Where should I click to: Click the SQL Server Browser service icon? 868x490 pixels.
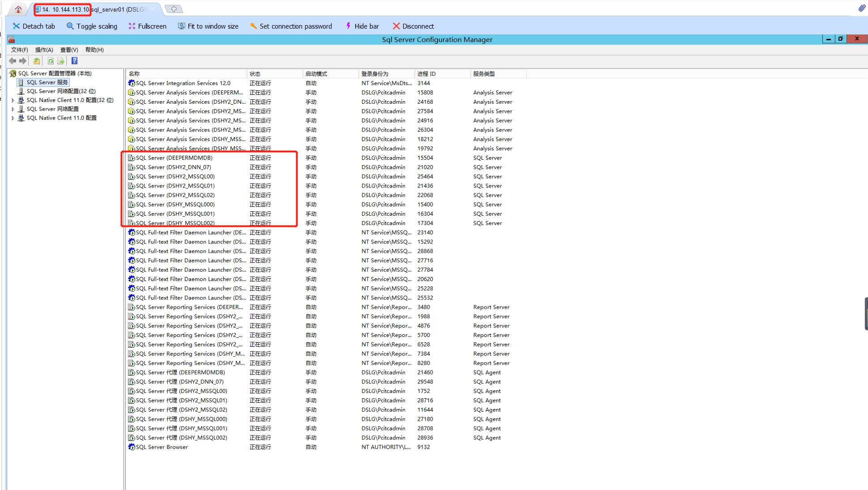[132, 447]
